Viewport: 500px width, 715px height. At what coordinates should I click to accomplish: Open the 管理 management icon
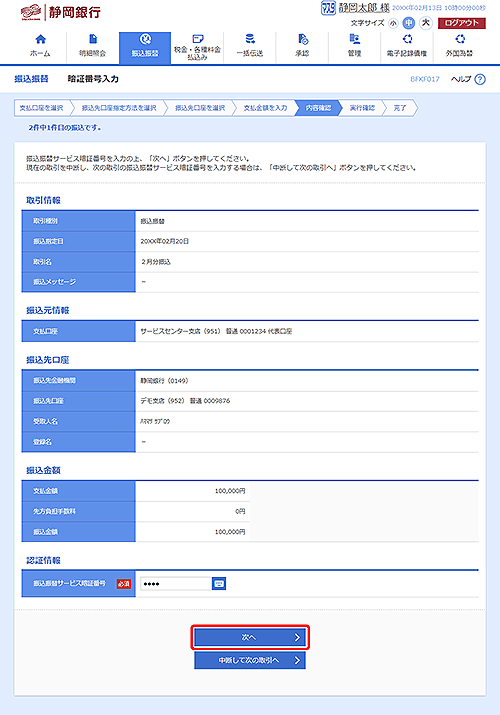pyautogui.click(x=355, y=39)
